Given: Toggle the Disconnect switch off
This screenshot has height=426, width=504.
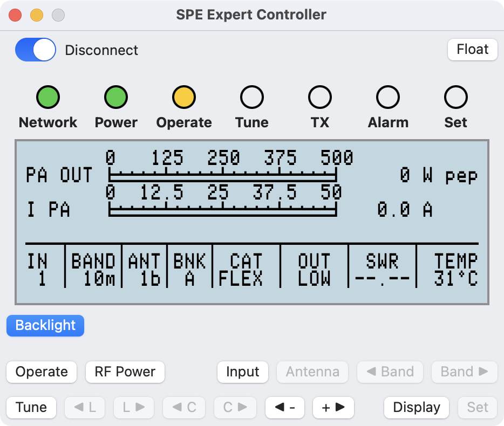Looking at the screenshot, I should (x=36, y=50).
